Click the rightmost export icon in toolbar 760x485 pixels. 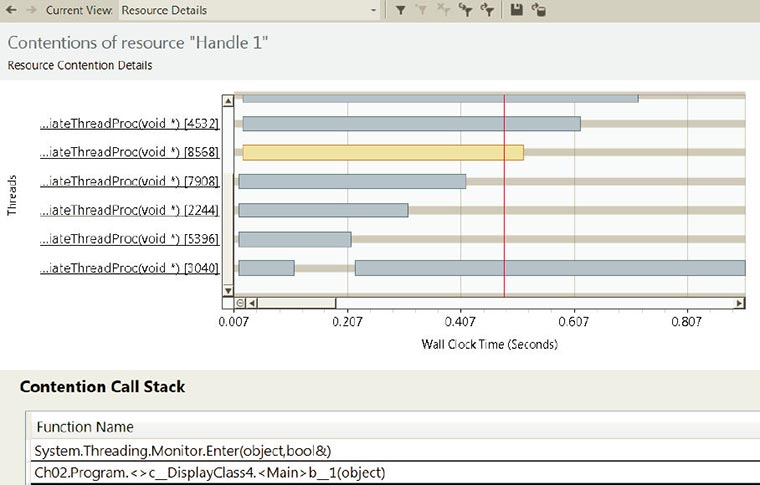539,10
